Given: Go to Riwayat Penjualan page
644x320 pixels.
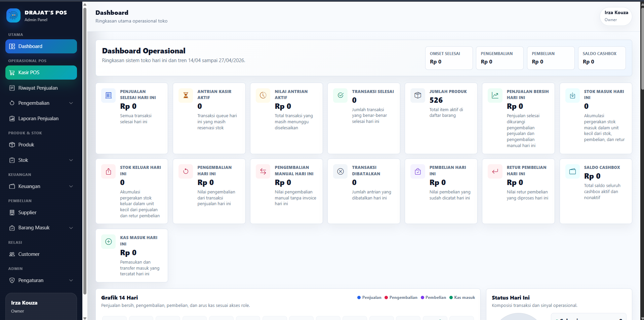Looking at the screenshot, I should pos(41,88).
